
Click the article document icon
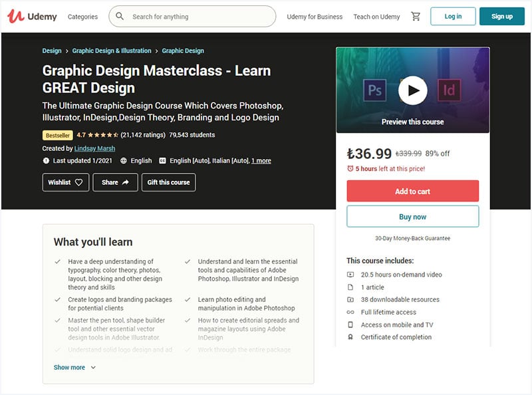350,287
